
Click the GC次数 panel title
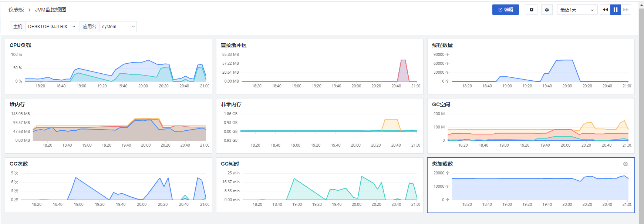(19, 164)
